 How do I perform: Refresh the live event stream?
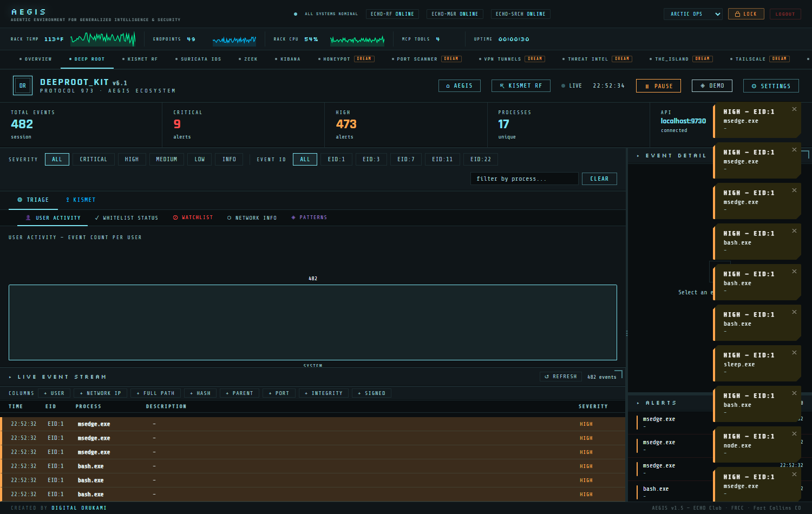click(x=561, y=377)
